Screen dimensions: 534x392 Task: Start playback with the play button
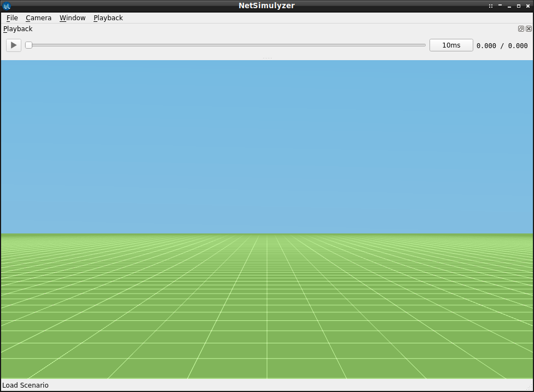point(14,45)
